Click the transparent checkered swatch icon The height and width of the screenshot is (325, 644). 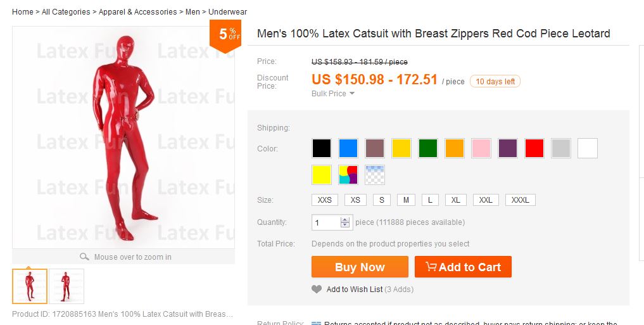pos(375,174)
